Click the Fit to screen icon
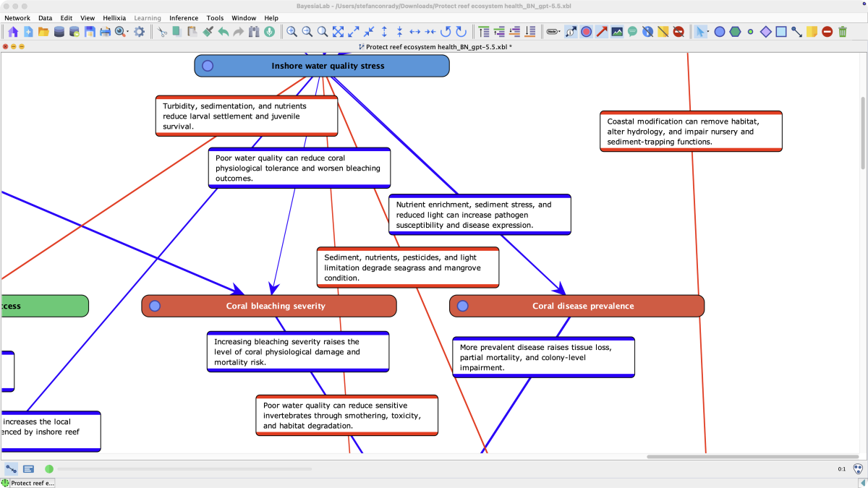Image resolution: width=868 pixels, height=488 pixels. (x=338, y=32)
